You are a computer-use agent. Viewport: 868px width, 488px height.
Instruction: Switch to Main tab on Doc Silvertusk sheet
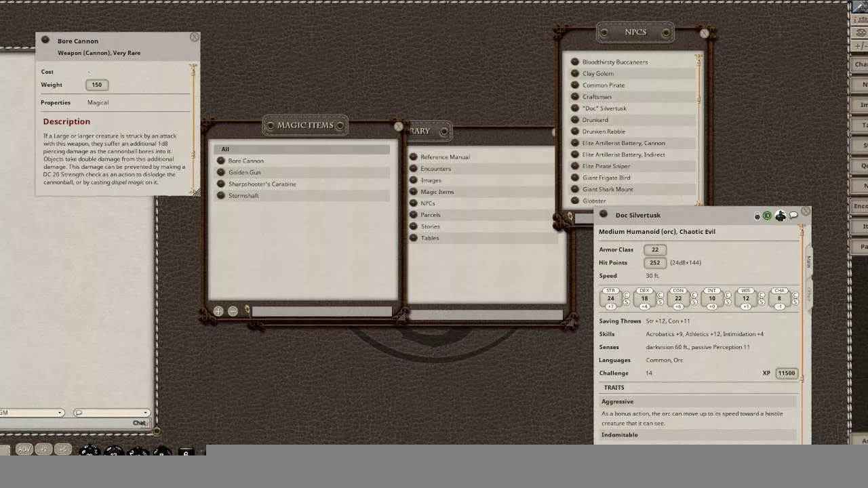tap(808, 262)
